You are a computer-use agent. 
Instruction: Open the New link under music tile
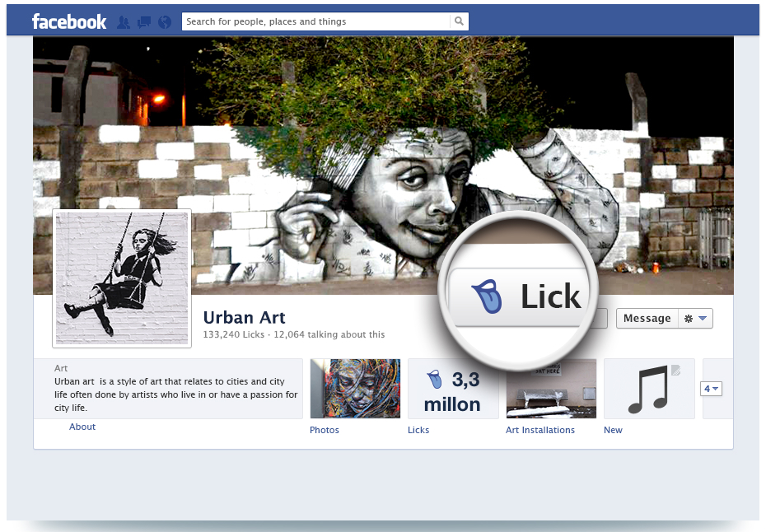613,430
